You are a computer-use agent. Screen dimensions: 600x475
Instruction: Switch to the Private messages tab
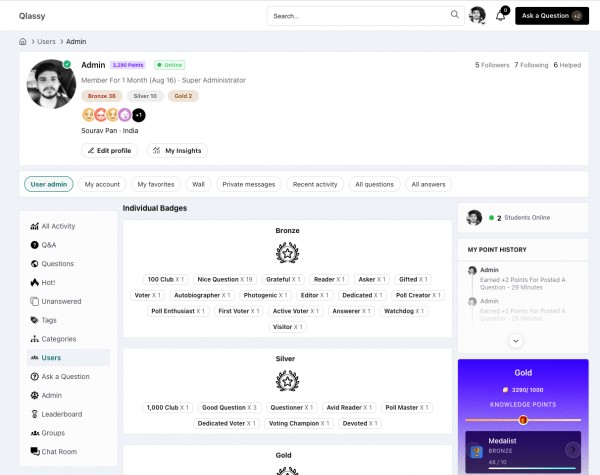click(x=248, y=184)
